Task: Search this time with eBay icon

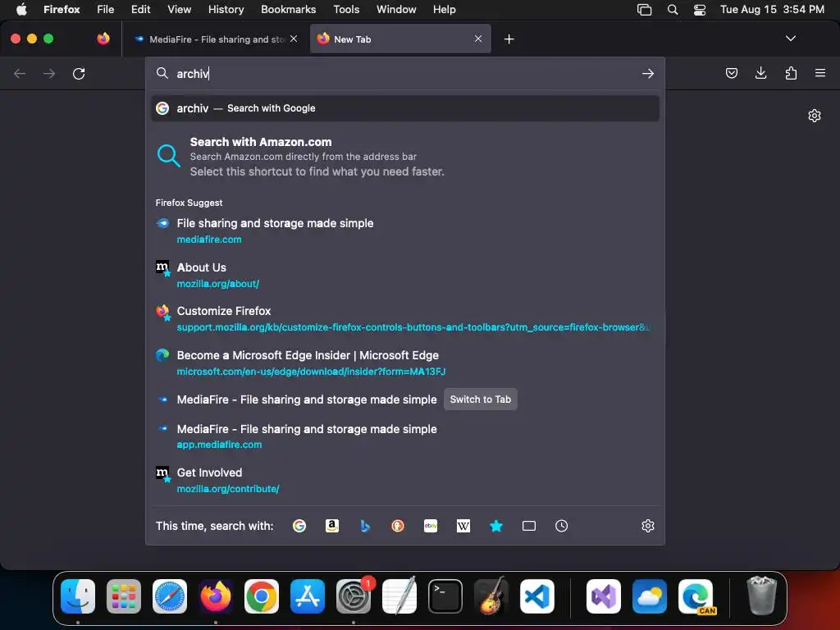Action: [x=431, y=526]
